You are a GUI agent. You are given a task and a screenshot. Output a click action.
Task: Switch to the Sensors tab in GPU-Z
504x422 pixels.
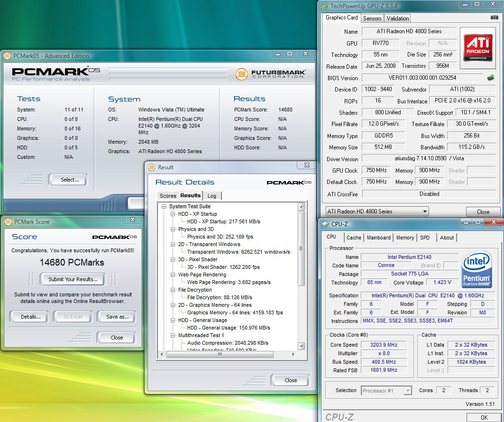pos(372,18)
